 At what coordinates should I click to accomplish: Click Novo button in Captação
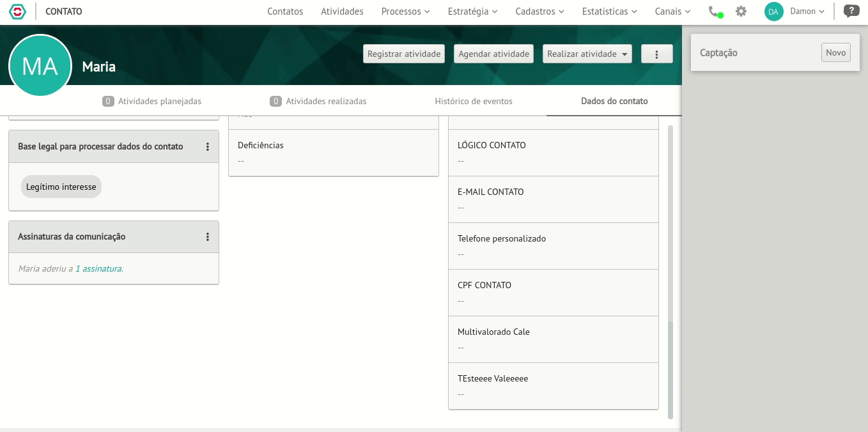(x=835, y=53)
